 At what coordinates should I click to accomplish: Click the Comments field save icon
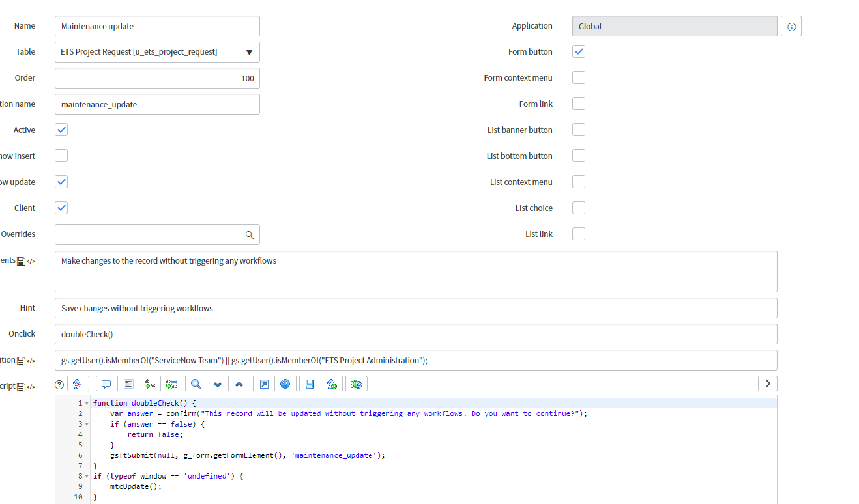click(21, 261)
